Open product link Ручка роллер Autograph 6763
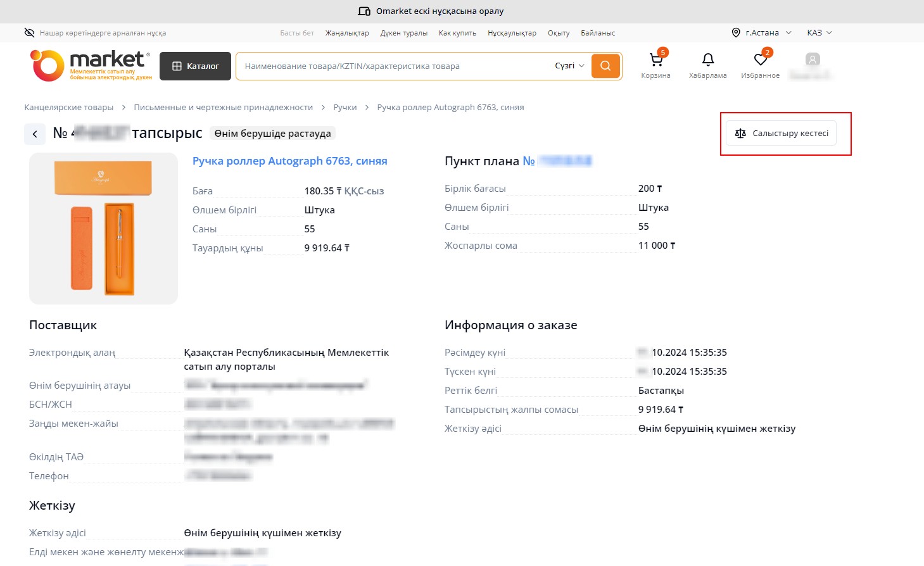 click(x=289, y=161)
